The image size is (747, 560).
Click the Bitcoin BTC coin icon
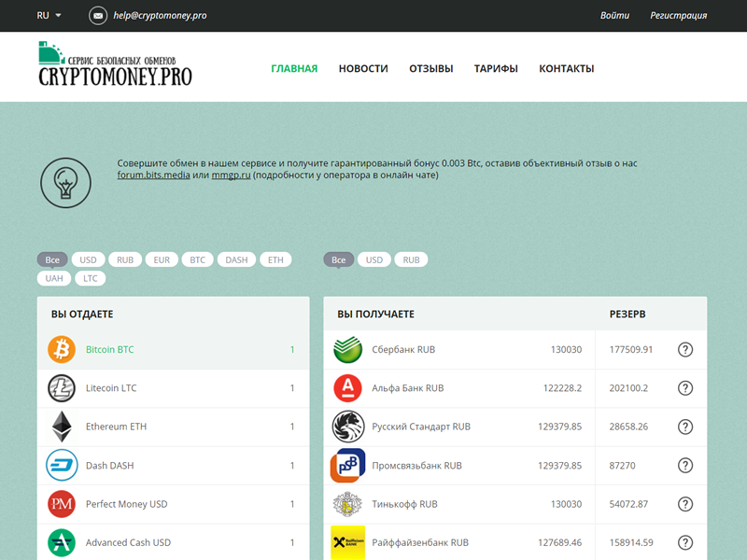[x=62, y=349]
